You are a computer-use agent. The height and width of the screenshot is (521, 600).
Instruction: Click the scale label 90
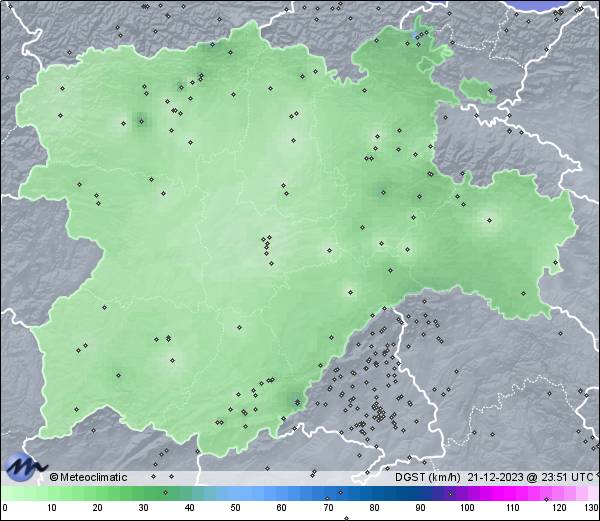[420, 508]
